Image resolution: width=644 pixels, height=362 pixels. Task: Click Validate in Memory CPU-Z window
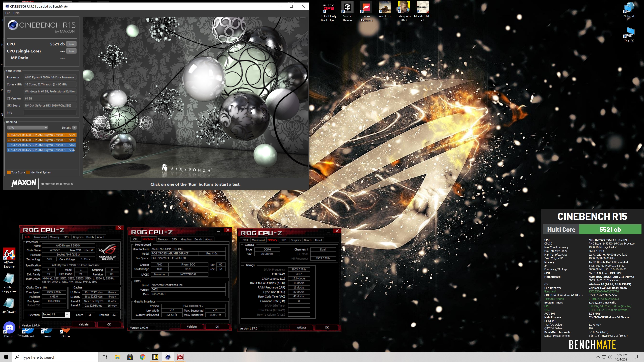(x=301, y=327)
